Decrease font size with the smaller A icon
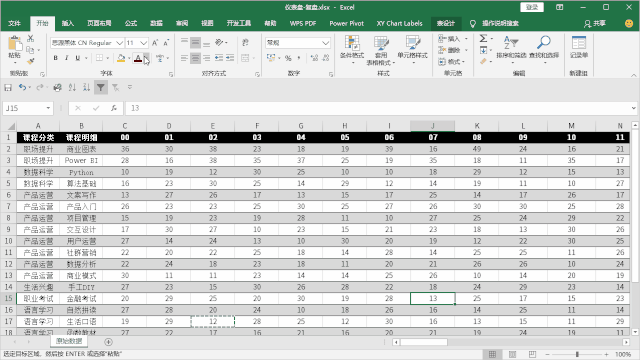The height and width of the screenshot is (360, 640). (166, 43)
